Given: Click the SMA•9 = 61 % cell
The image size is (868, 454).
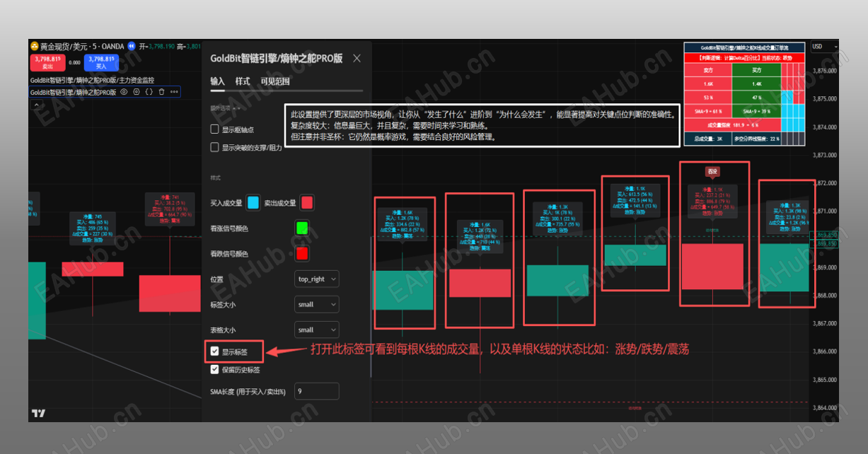Looking at the screenshot, I should tap(708, 111).
